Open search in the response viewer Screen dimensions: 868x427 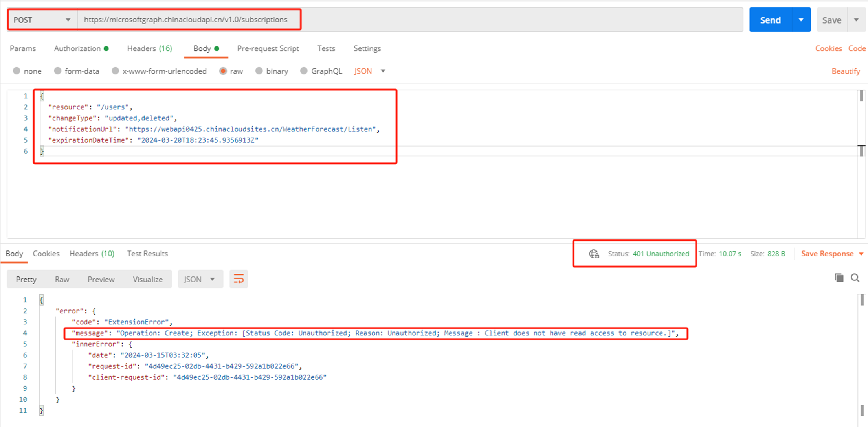(855, 278)
